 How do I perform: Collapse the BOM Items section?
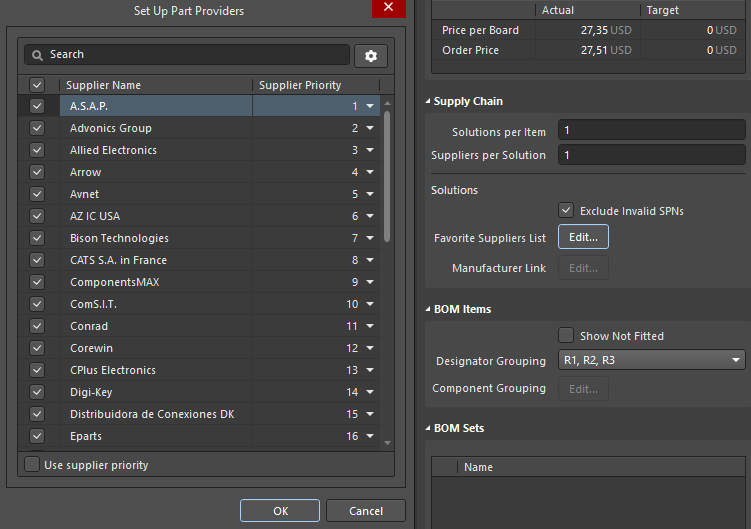[428, 309]
